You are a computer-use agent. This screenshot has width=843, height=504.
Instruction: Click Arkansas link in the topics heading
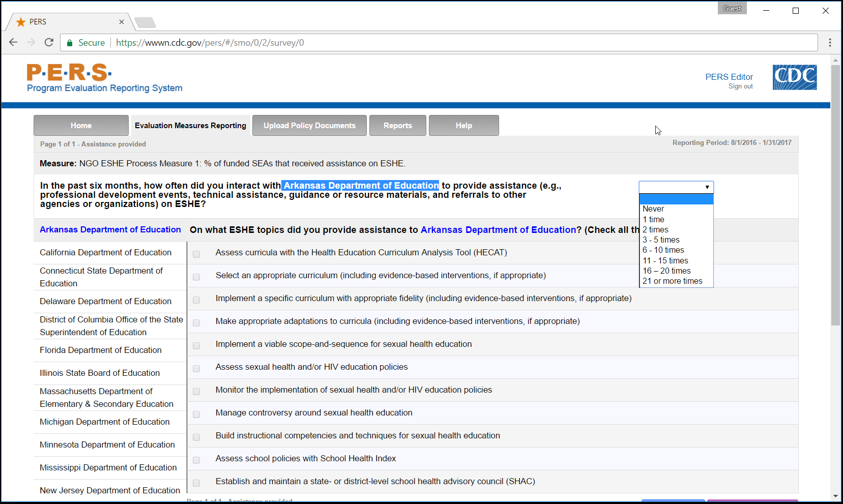coord(499,230)
